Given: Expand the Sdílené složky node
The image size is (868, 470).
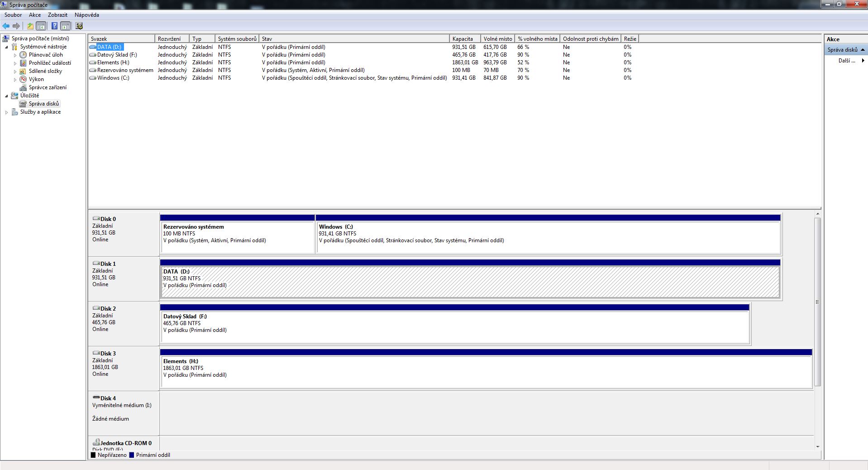Looking at the screenshot, I should pos(15,72).
